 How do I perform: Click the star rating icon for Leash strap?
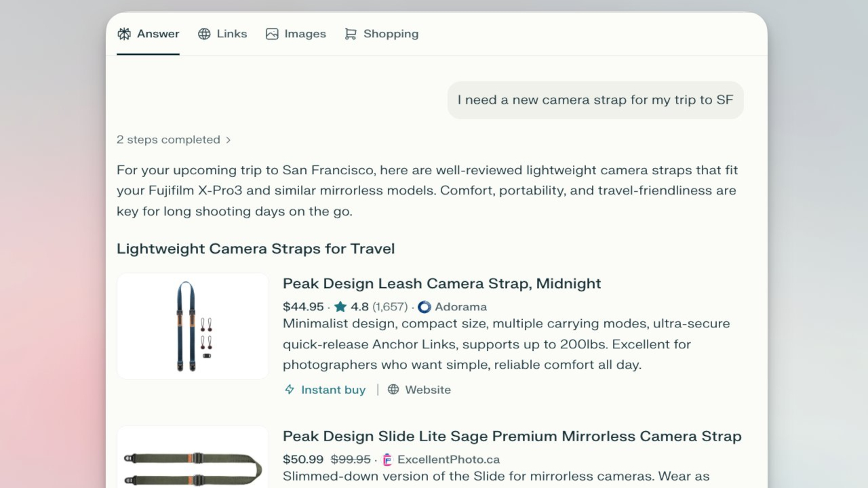tap(340, 307)
